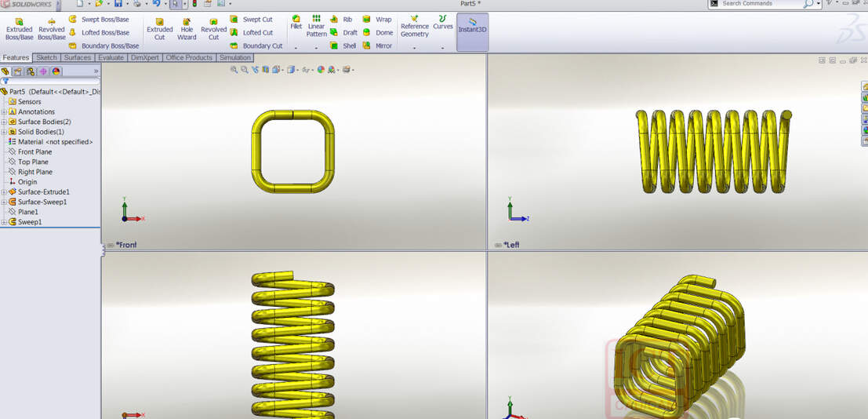868x419 pixels.
Task: Select the Rib tool
Action: pyautogui.click(x=341, y=20)
